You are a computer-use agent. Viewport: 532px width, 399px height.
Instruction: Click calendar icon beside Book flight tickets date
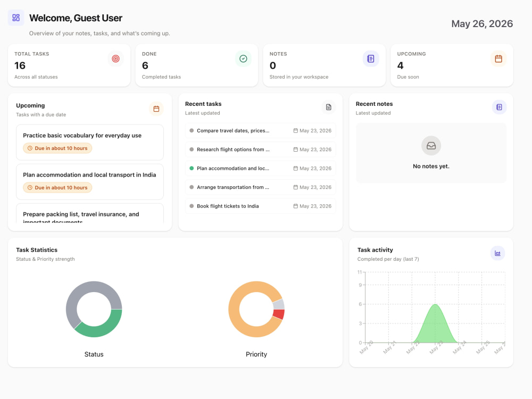(x=295, y=206)
